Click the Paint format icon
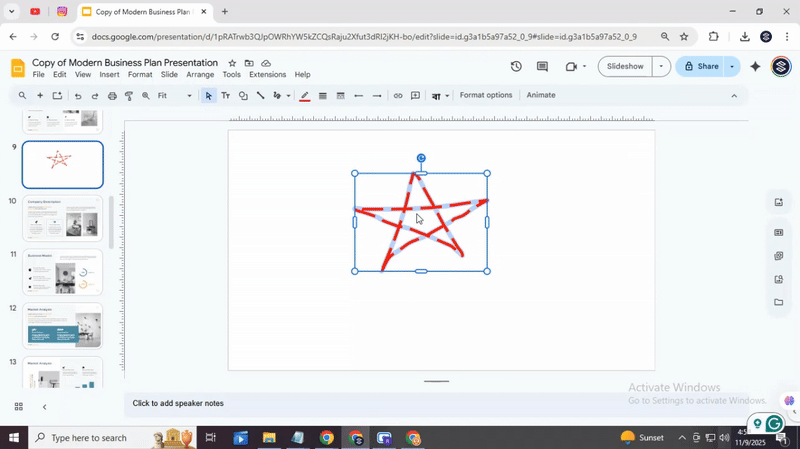This screenshot has width=800, height=449. click(x=129, y=96)
